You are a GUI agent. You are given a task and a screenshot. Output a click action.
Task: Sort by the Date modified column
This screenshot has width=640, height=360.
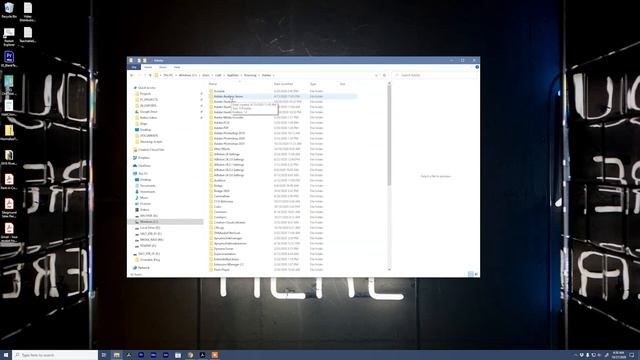point(283,84)
